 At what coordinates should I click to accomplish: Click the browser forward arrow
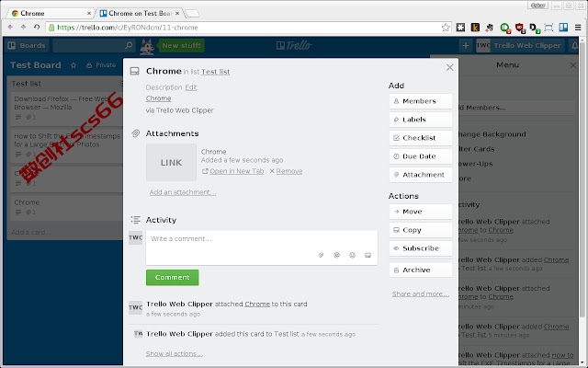(23, 27)
